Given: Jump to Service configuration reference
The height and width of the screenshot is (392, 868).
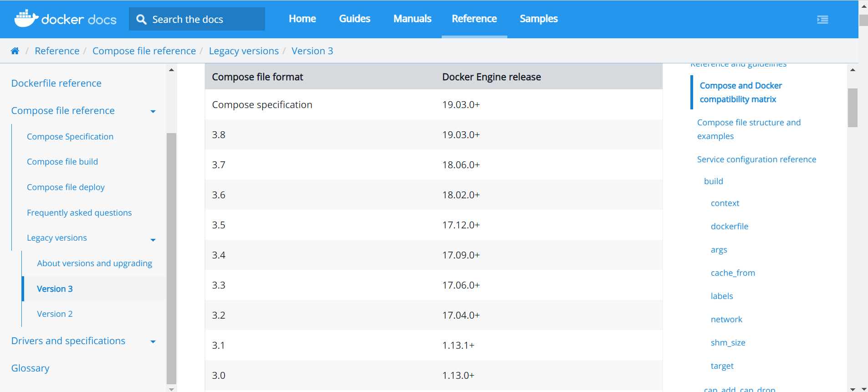Looking at the screenshot, I should [756, 159].
